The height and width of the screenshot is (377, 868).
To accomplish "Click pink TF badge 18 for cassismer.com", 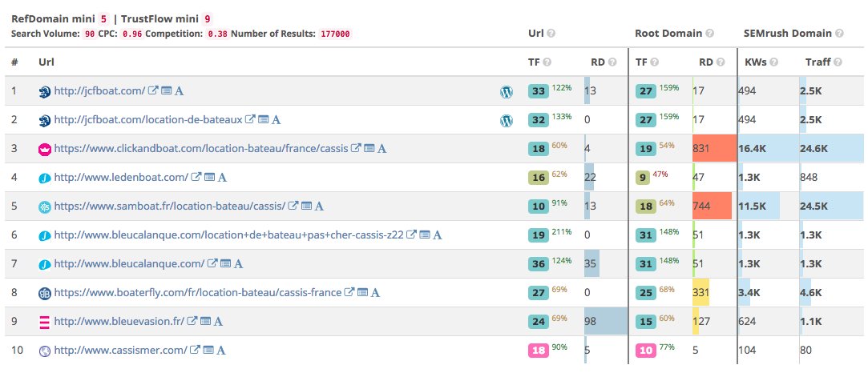I will tap(538, 350).
